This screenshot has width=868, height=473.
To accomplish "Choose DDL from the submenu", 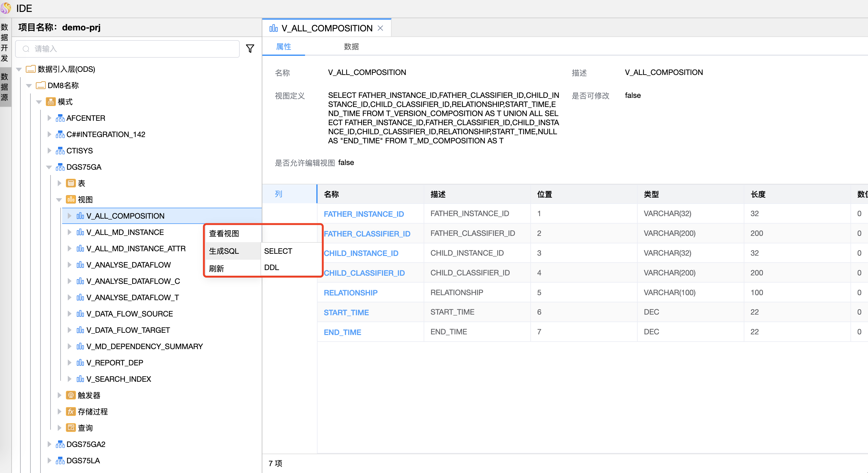I will pos(271,268).
